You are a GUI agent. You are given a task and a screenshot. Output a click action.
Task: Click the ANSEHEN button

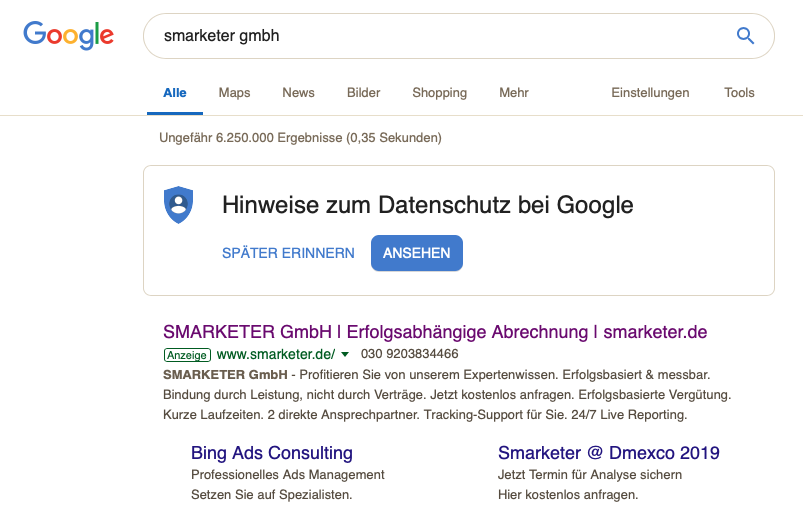pyautogui.click(x=417, y=253)
